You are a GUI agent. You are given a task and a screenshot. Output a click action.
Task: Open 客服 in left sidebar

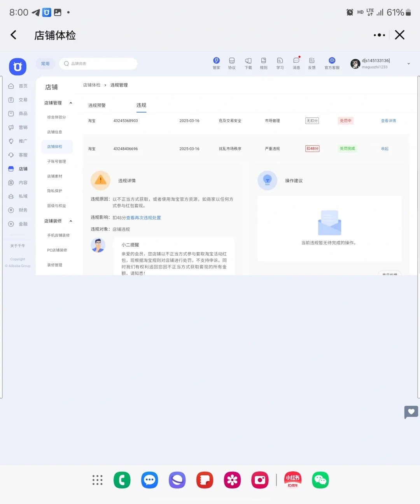[18, 155]
